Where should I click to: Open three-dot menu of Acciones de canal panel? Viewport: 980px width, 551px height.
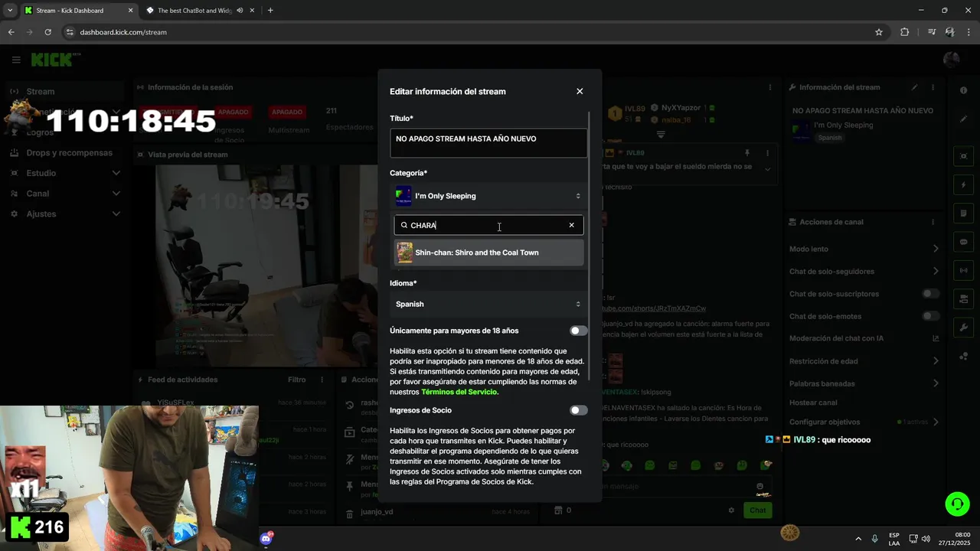pos(933,222)
